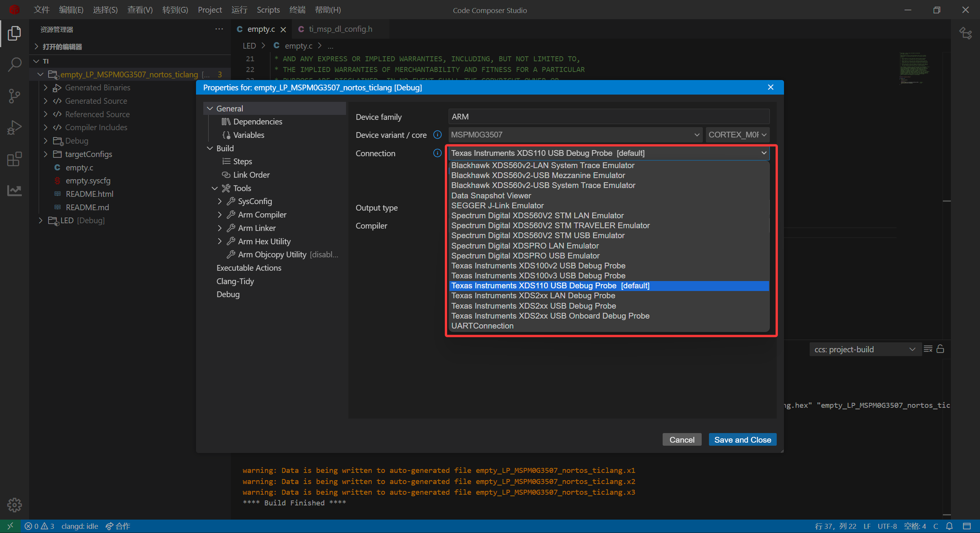Screen dimensions: 980x533
Task: Click the Device family input field
Action: (x=609, y=117)
